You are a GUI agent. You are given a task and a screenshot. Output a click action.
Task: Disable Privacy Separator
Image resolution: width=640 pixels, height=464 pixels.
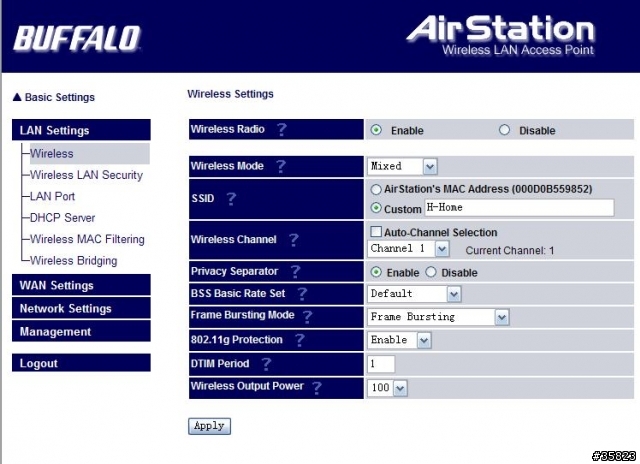click(x=431, y=272)
